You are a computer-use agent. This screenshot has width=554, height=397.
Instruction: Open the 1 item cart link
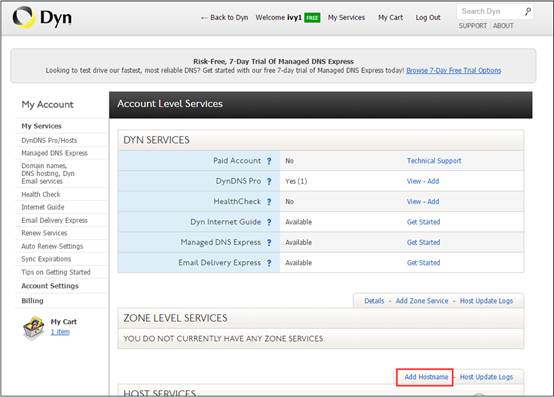(x=60, y=332)
